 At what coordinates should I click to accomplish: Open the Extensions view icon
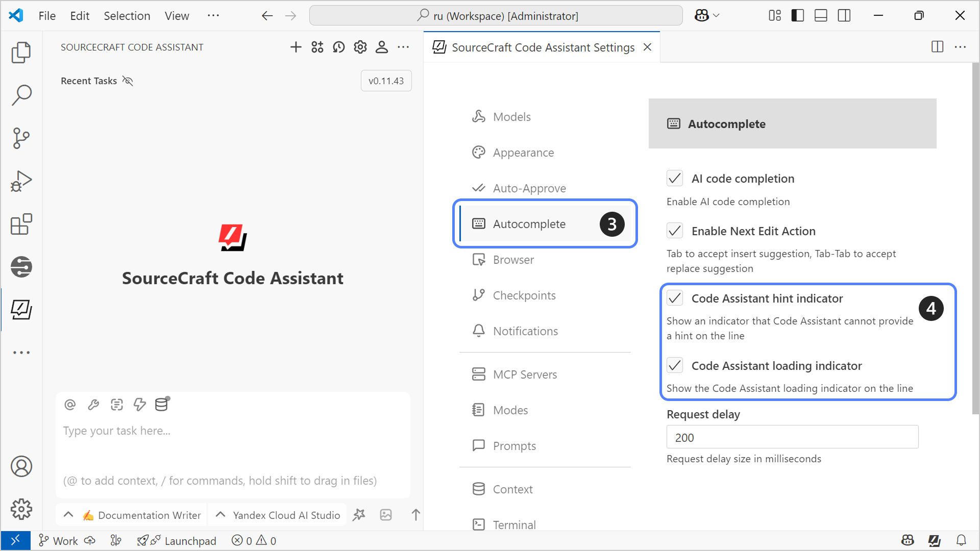tap(21, 224)
